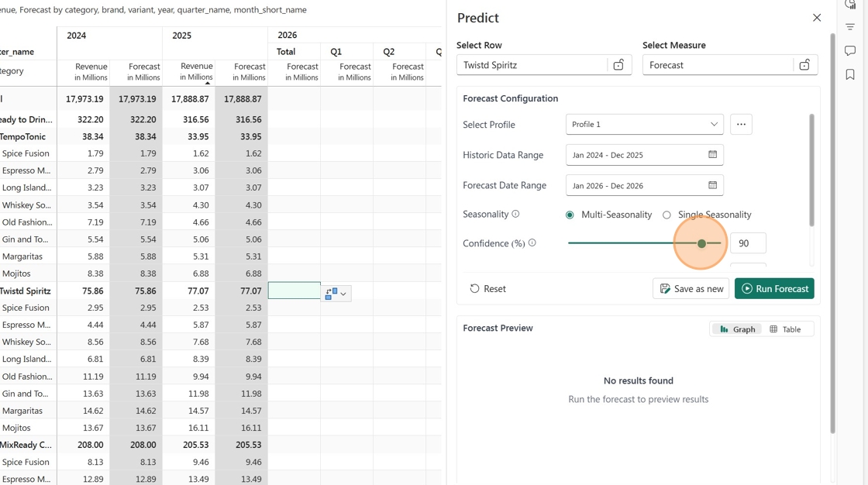Select the Multi-Seasonality radio button
868x485 pixels.
tap(570, 215)
